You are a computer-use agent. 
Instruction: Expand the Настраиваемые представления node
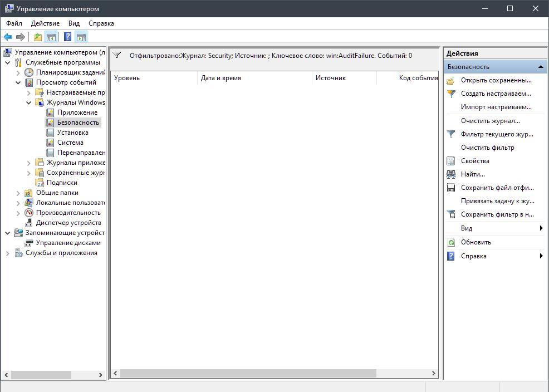pyautogui.click(x=29, y=93)
